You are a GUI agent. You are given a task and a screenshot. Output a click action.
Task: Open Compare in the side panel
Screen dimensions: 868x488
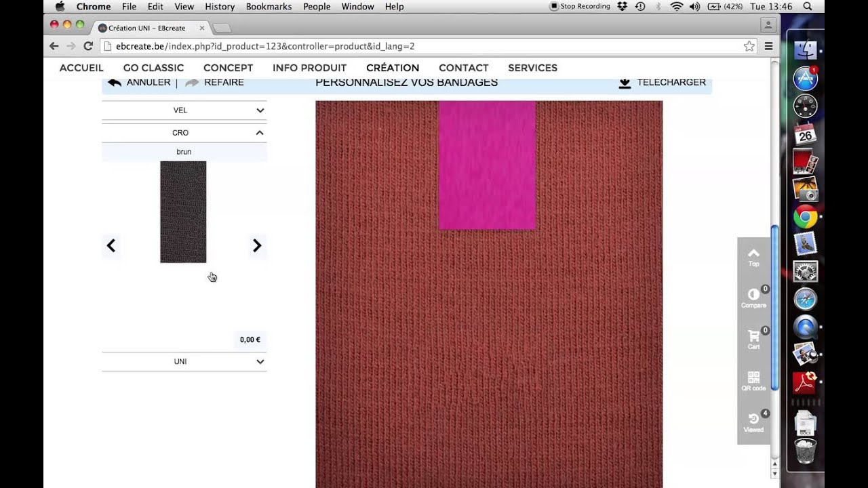point(753,298)
